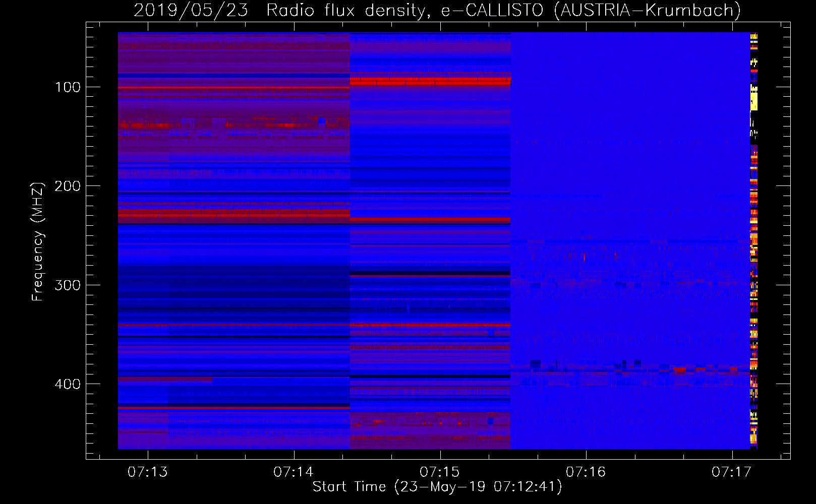
Task: Click the 300 frequency tick label
Action: pos(68,285)
